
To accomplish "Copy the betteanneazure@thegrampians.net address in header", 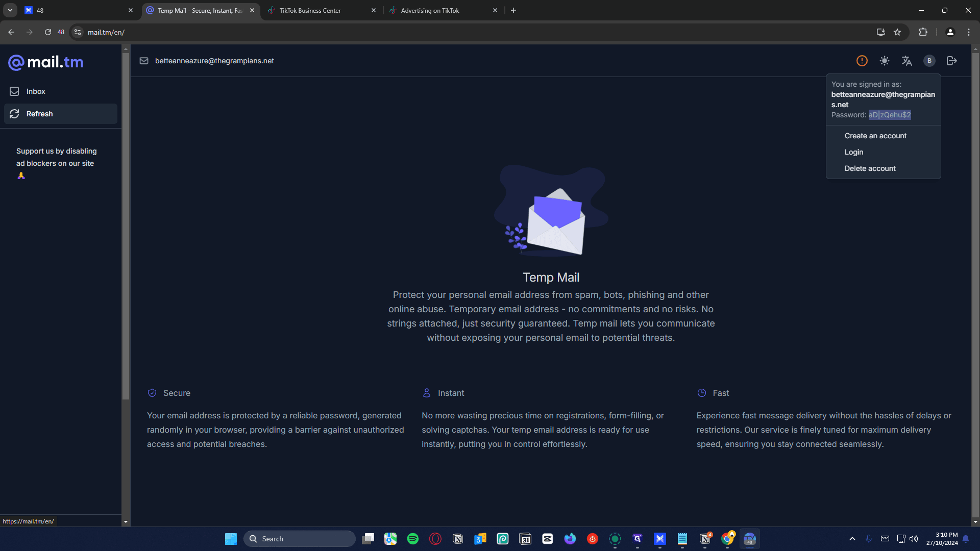I will [214, 61].
